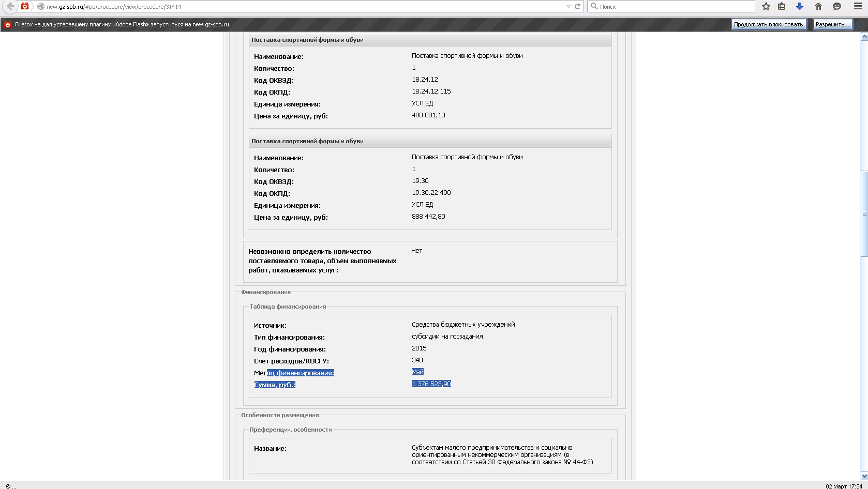Screen dimensions: 868x489
Task: Go to the home page icon
Action: click(x=818, y=6)
